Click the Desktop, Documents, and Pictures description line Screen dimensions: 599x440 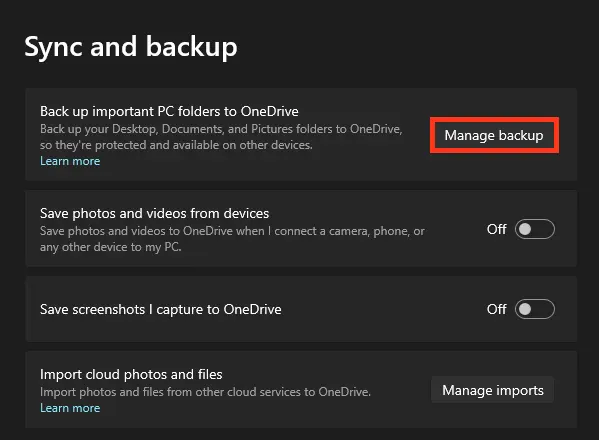pyautogui.click(x=221, y=129)
